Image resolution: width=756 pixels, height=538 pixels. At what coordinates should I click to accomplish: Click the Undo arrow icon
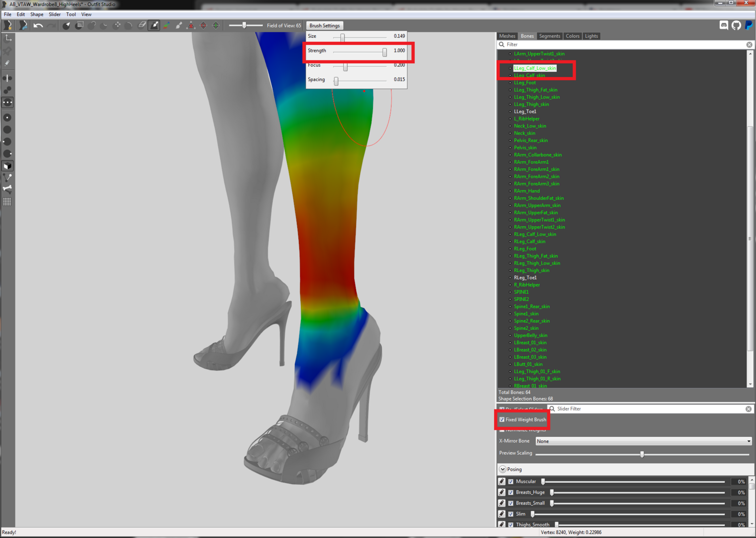click(38, 25)
